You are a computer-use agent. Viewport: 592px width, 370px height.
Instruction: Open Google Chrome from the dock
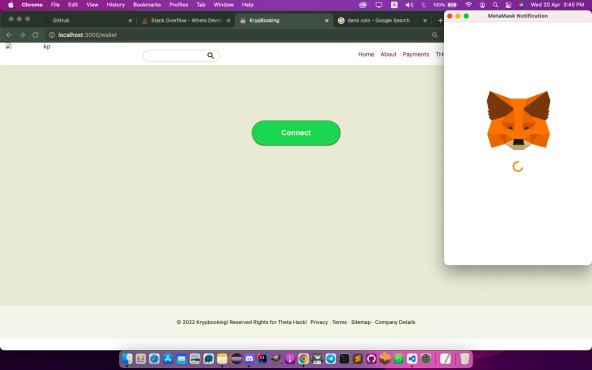(x=303, y=358)
